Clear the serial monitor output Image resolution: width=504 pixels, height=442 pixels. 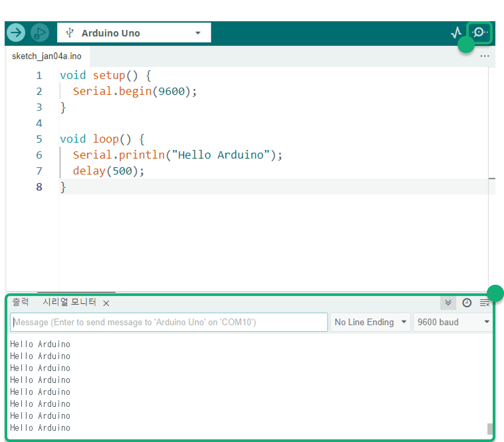pos(485,303)
